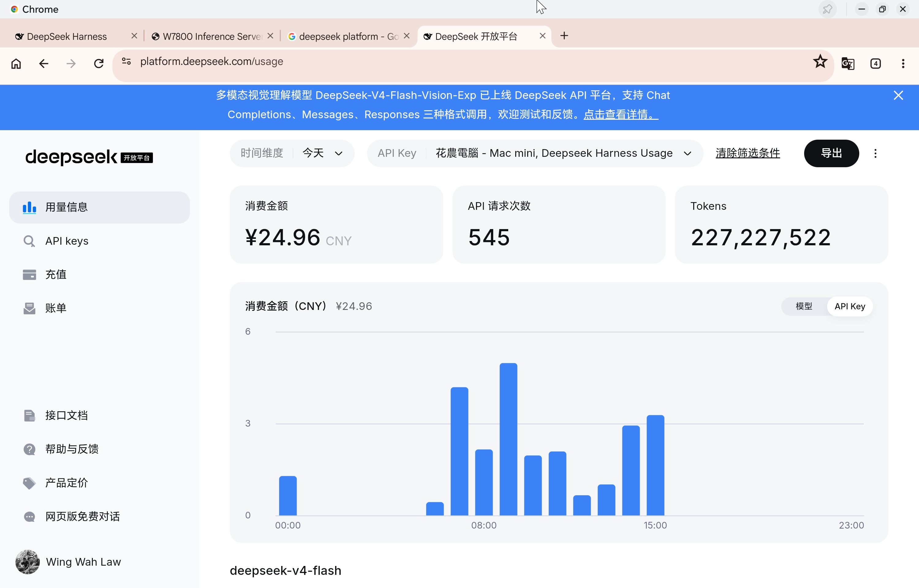Open 产品定价 in sidebar
Viewport: 919px width, 588px height.
pos(99,483)
